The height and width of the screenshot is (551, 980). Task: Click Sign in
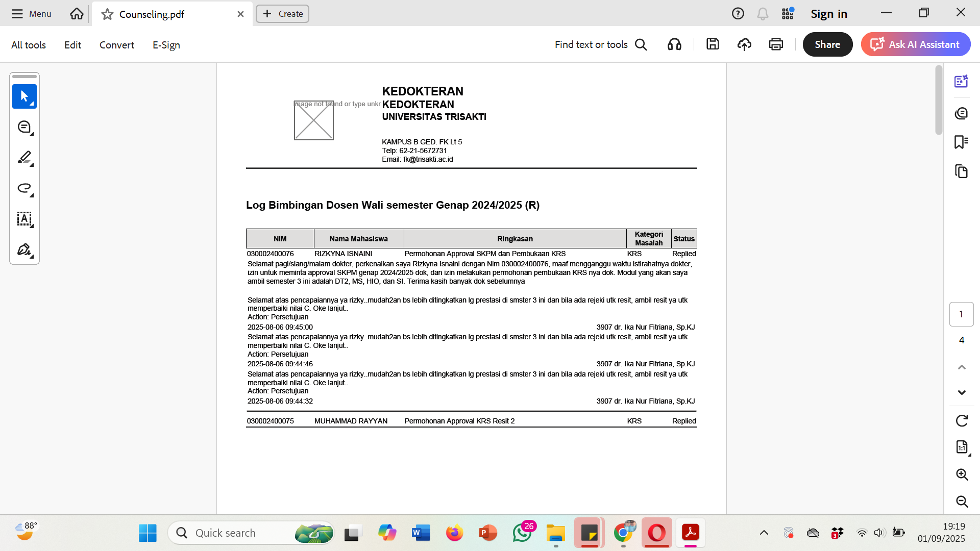pos(829,14)
